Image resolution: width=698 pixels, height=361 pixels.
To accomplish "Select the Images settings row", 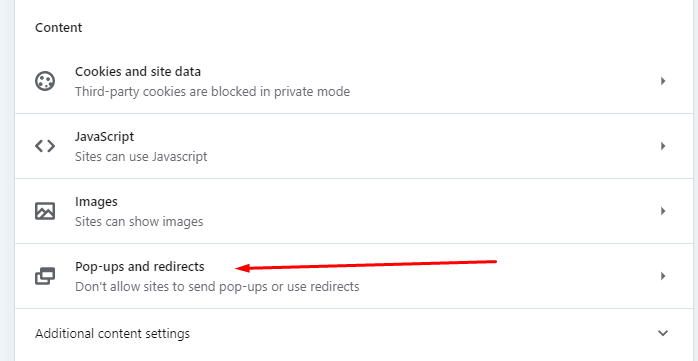I will (354, 211).
